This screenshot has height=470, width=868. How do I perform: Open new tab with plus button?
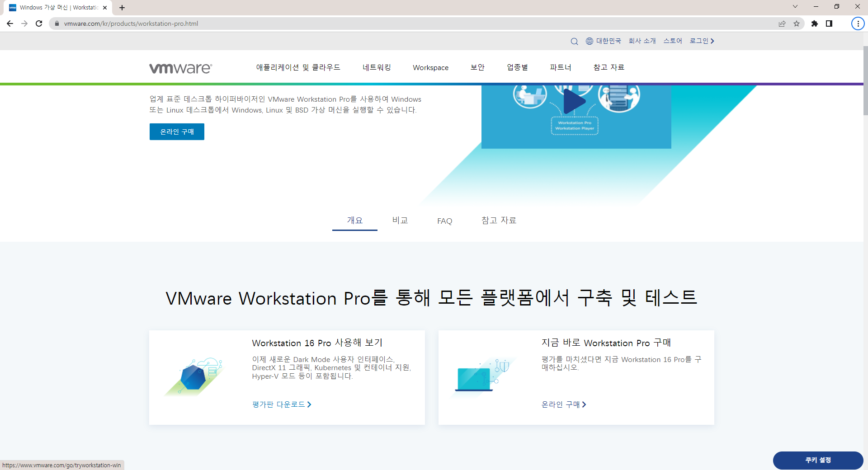[122, 8]
